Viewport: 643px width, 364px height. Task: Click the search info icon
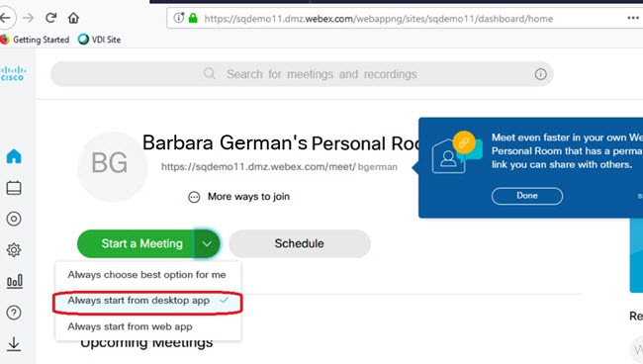[x=540, y=74]
